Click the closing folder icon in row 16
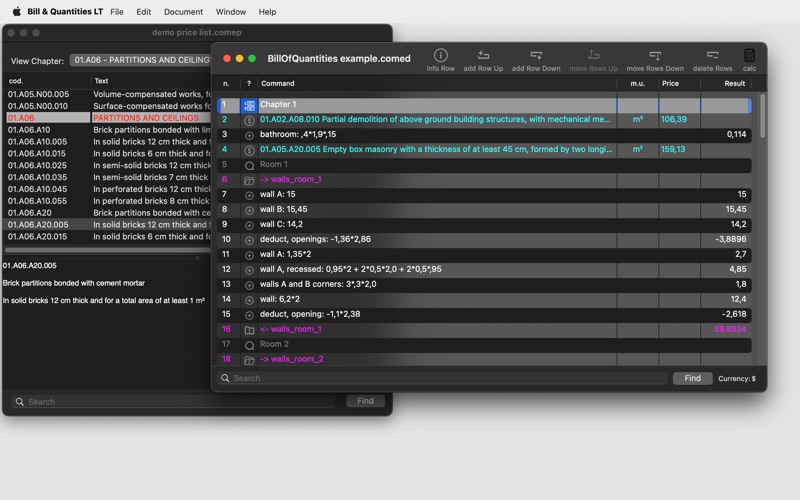 click(x=249, y=330)
